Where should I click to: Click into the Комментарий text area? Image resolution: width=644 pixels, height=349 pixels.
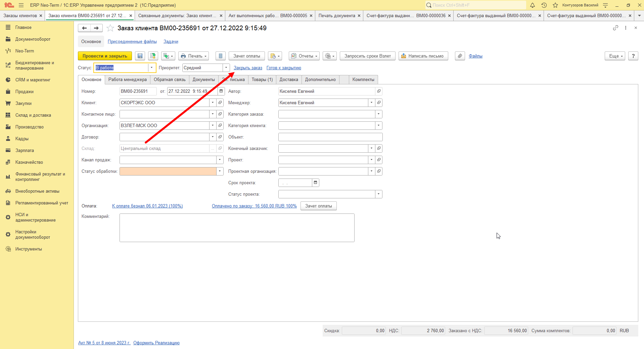(237, 228)
